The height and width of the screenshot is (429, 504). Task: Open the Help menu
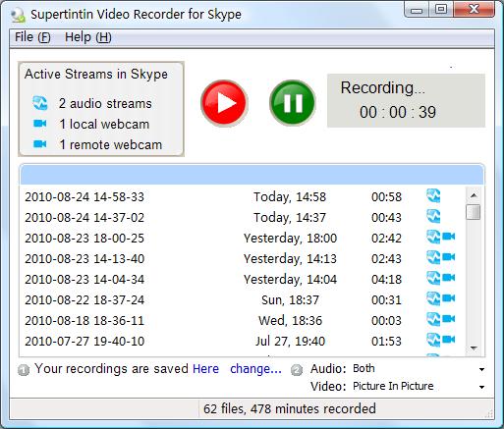[x=88, y=37]
